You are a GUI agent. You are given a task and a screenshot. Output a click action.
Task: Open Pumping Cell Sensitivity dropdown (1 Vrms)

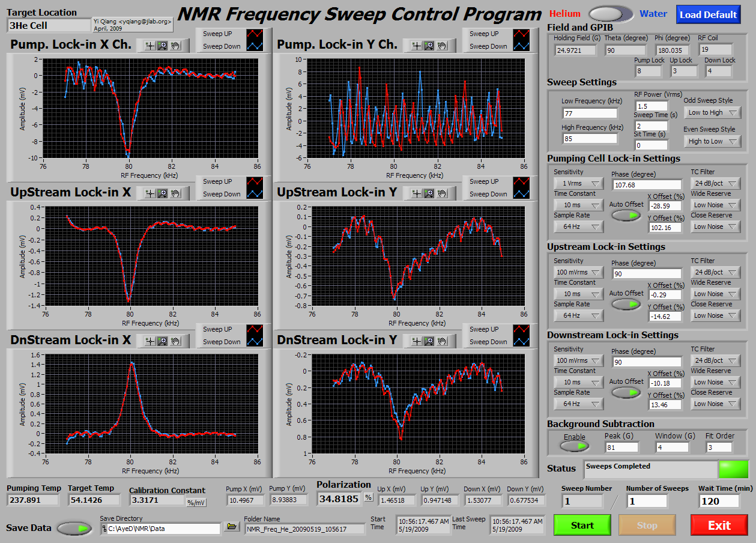[578, 183]
